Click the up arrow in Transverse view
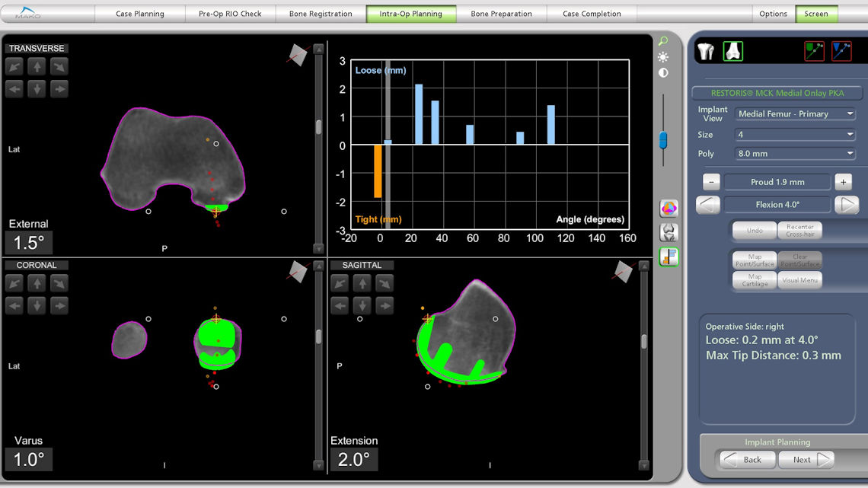868x488 pixels. [37, 66]
